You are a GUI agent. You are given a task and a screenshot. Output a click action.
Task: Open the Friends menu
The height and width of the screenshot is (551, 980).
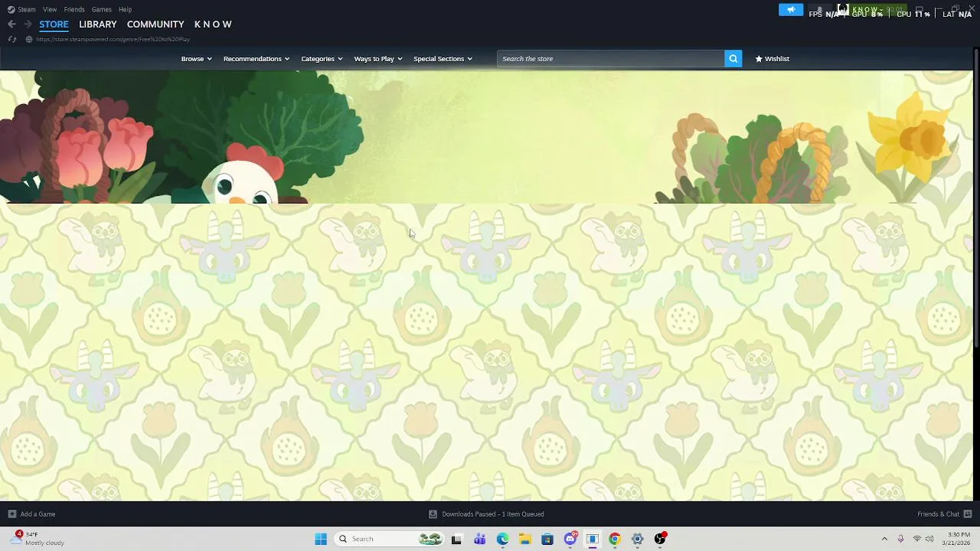pos(74,9)
